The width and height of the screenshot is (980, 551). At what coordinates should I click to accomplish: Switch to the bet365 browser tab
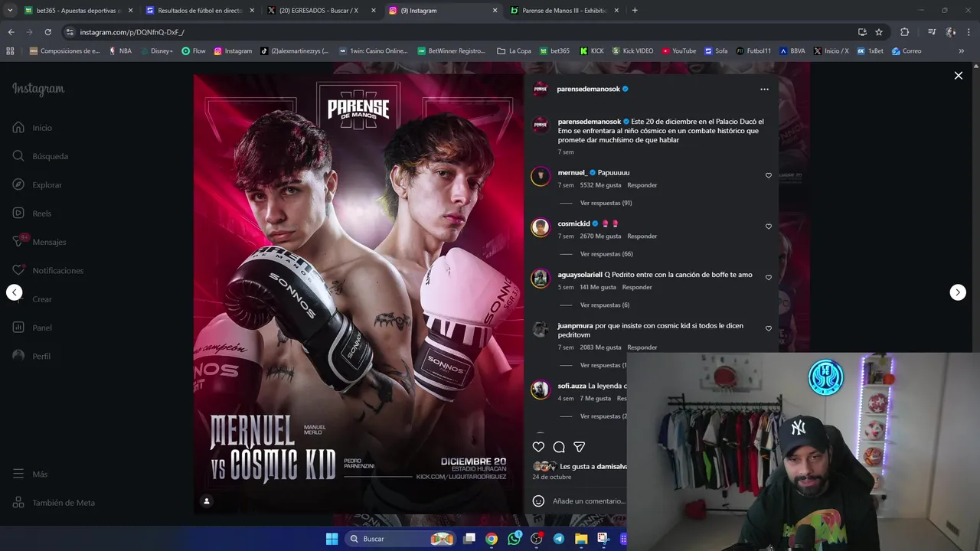click(78, 11)
